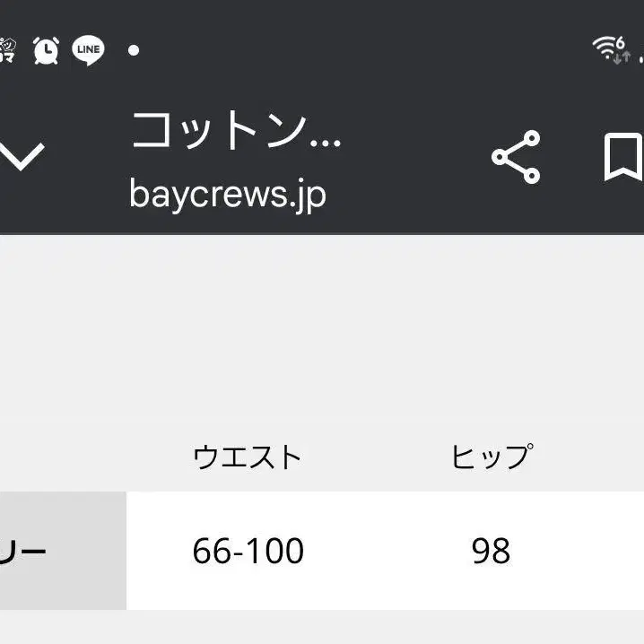Tap the 66-100 waist value cell
The image size is (644, 644).
click(x=248, y=551)
